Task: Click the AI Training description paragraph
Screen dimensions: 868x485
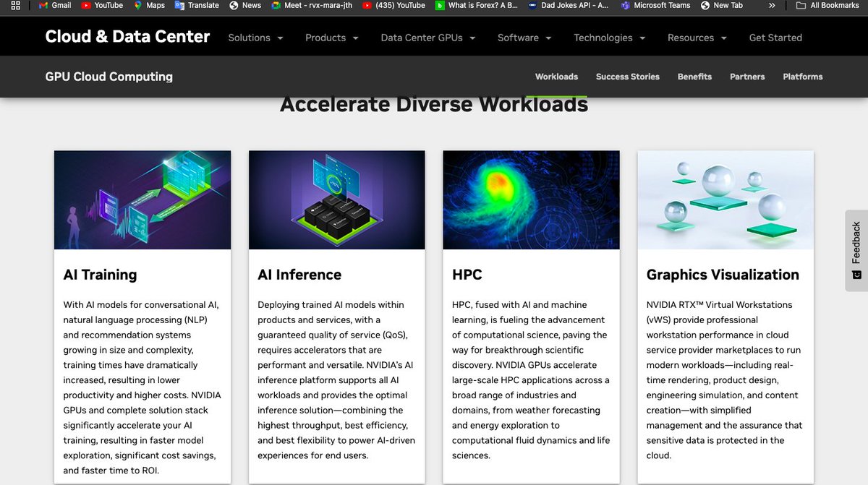Action: 142,387
